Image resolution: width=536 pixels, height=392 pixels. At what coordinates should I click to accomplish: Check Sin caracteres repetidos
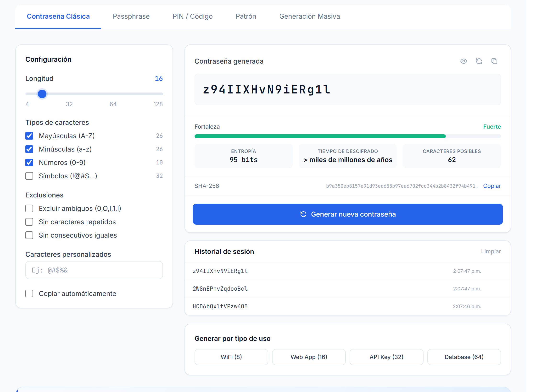(x=29, y=222)
